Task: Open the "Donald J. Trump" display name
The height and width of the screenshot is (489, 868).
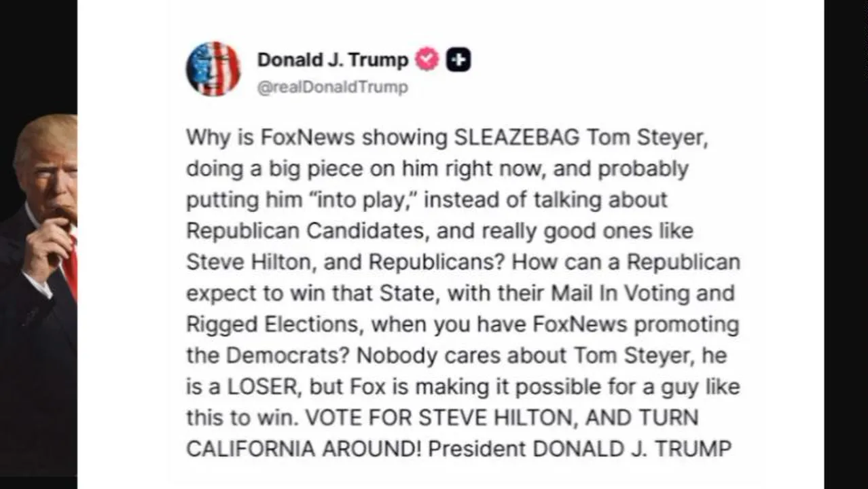Action: click(x=332, y=60)
